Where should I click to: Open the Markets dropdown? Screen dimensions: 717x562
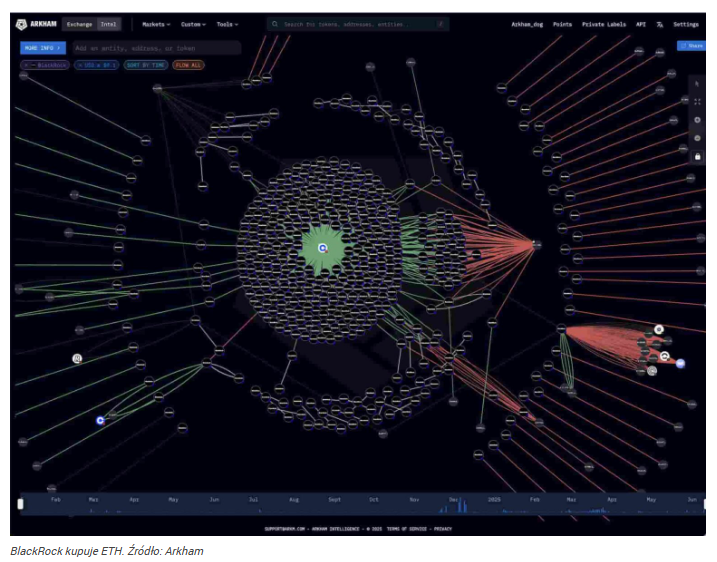pos(156,25)
